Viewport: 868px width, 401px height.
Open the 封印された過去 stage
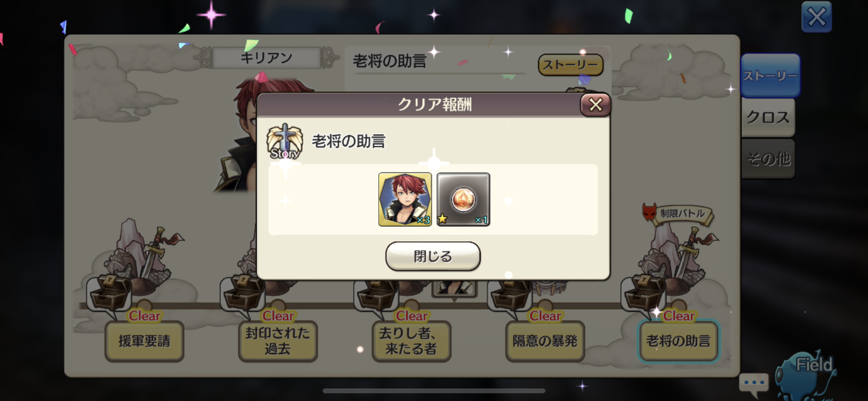click(278, 341)
